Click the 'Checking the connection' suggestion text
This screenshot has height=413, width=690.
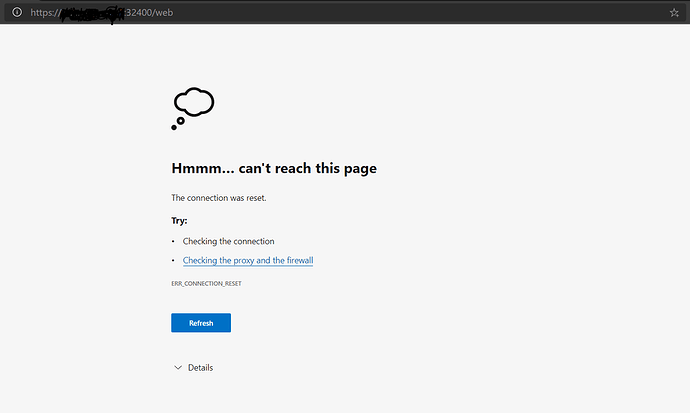point(228,241)
